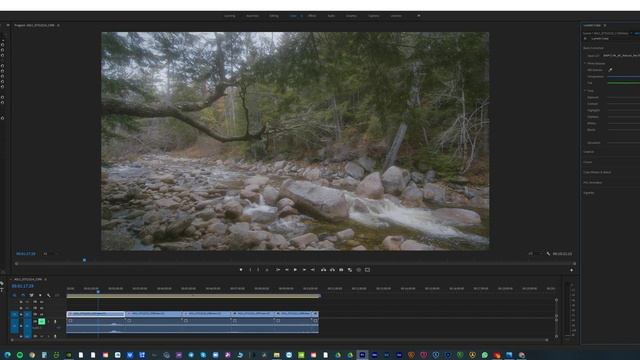
Task: Click the Mark Out button
Action: 258,270
